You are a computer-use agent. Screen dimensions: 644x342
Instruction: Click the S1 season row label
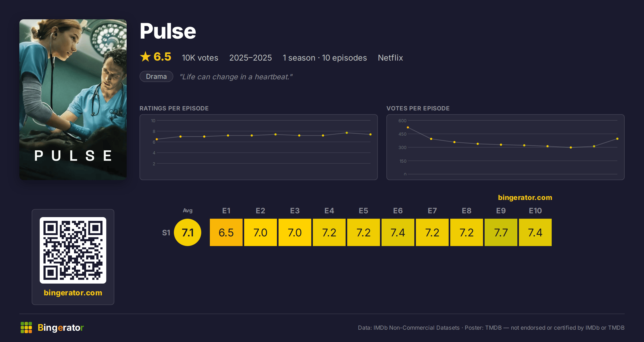click(x=166, y=233)
